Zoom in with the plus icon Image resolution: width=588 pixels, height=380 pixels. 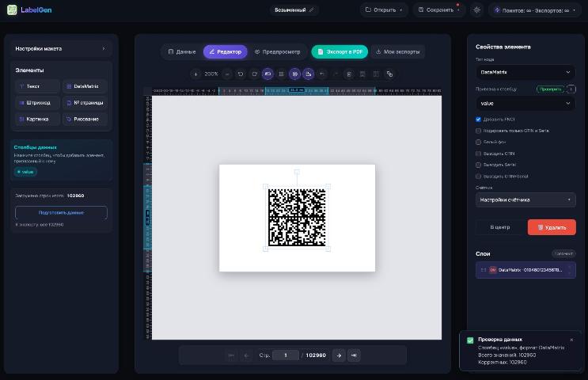click(195, 74)
